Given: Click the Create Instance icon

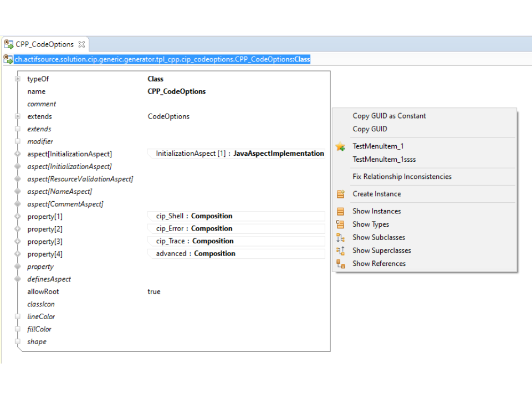Looking at the screenshot, I should pyautogui.click(x=340, y=194).
